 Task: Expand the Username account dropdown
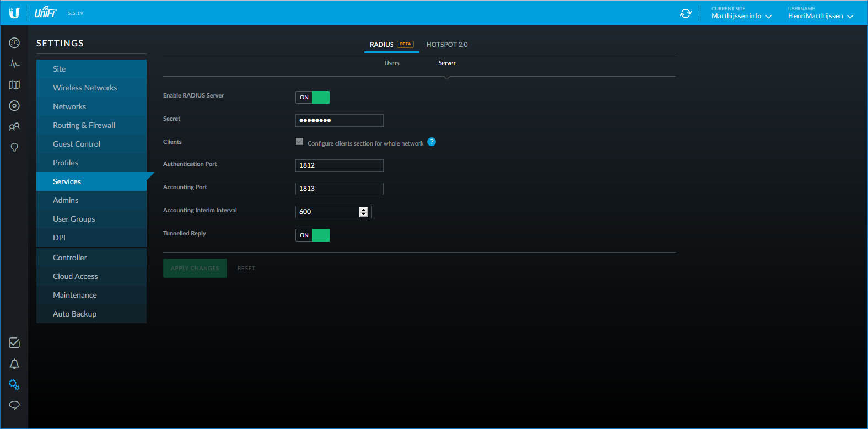(x=820, y=16)
